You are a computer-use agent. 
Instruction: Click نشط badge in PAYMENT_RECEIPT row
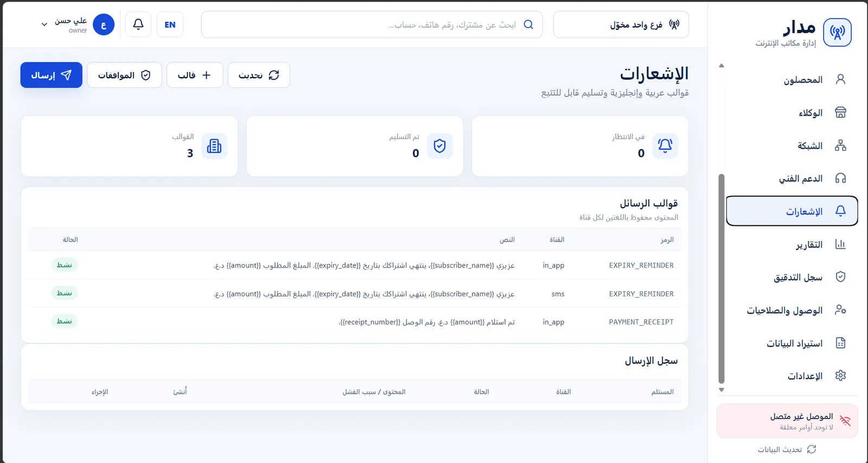pos(65,321)
